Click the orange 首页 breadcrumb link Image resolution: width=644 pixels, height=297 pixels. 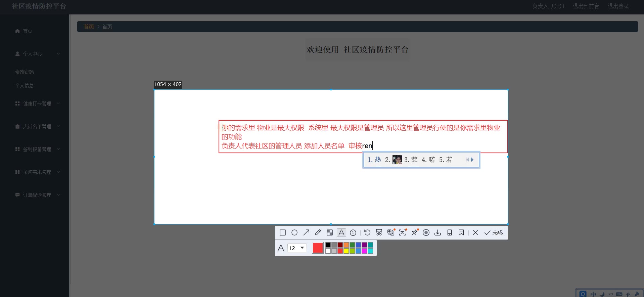tap(89, 27)
